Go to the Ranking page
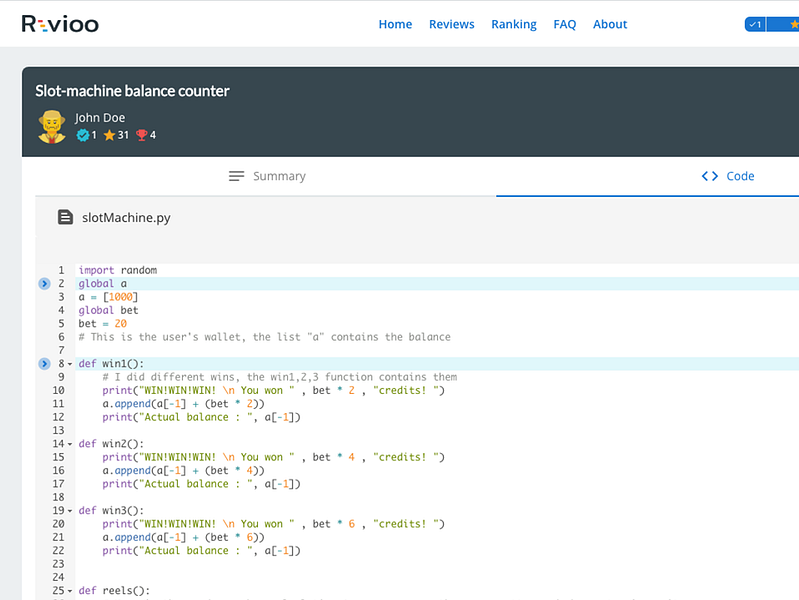Viewport: 799px width, 600px height. (514, 24)
